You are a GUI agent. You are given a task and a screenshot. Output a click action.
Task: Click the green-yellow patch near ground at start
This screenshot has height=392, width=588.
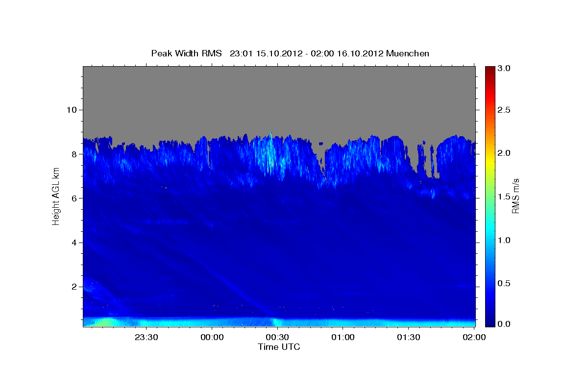coord(104,322)
